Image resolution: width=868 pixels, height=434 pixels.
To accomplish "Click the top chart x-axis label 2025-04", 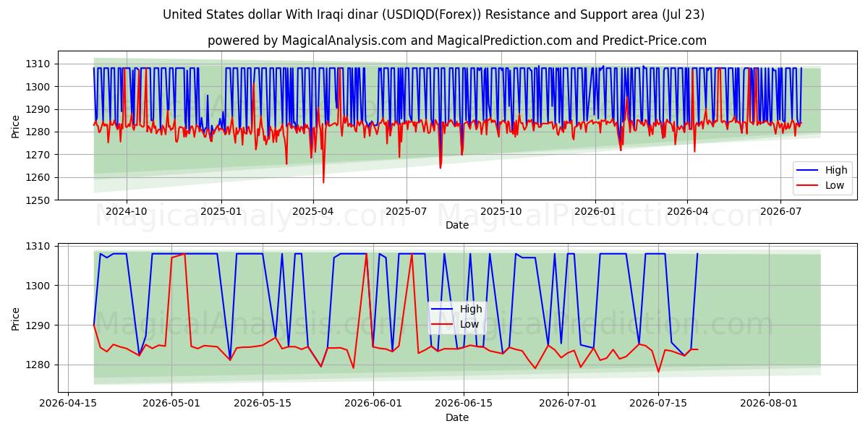I will pos(313,211).
